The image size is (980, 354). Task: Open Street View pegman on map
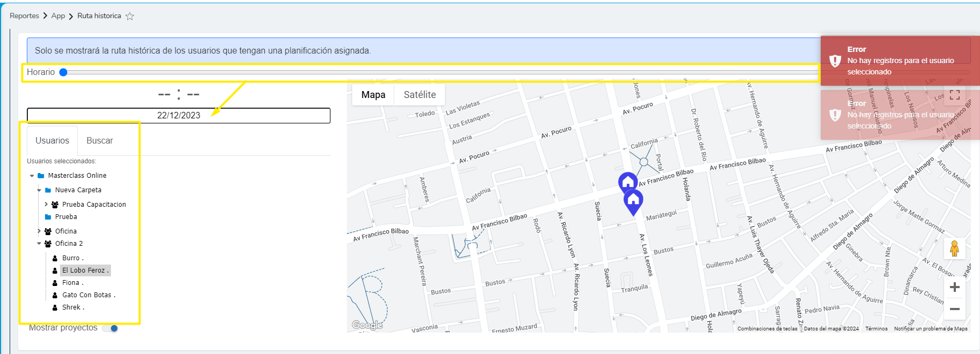click(x=954, y=248)
